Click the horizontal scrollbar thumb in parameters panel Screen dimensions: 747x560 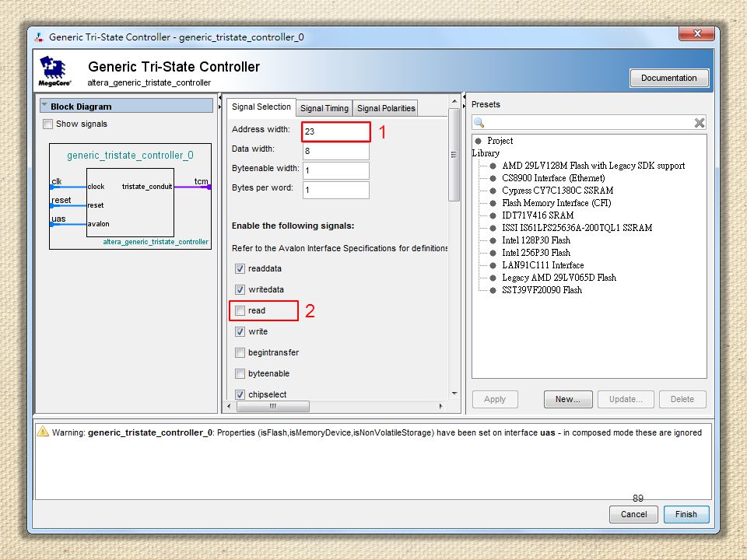(273, 406)
